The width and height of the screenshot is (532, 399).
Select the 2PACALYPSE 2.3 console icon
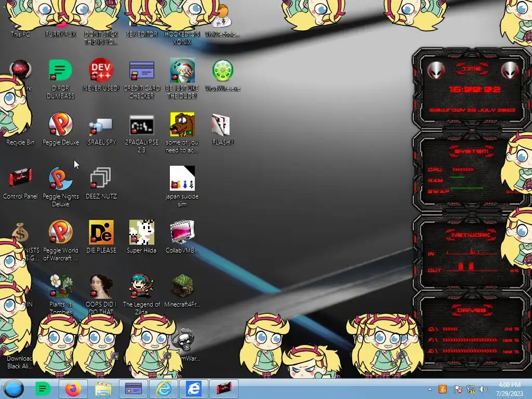point(141,125)
